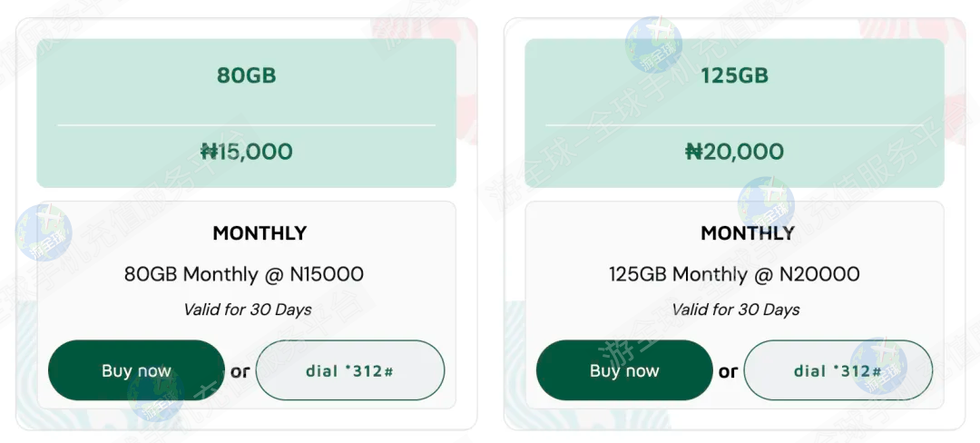The image size is (980, 443).
Task: Click MONTHLY label in the 125GB card
Action: pos(748,233)
